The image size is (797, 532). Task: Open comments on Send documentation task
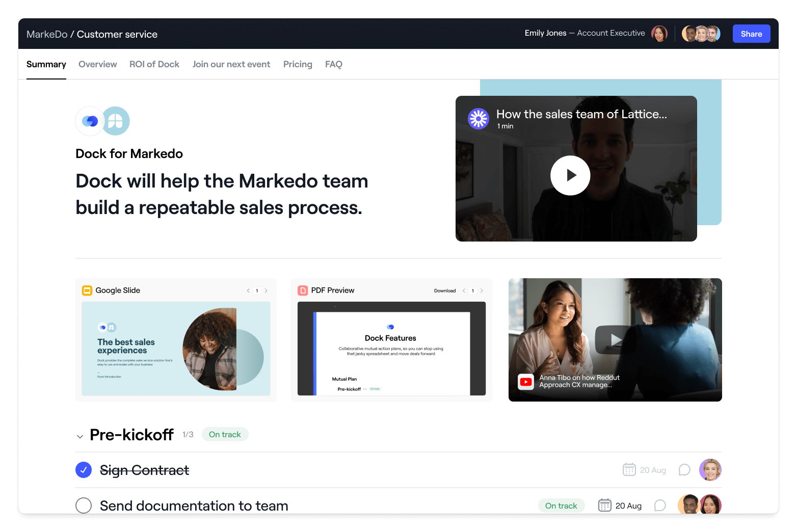pyautogui.click(x=660, y=506)
